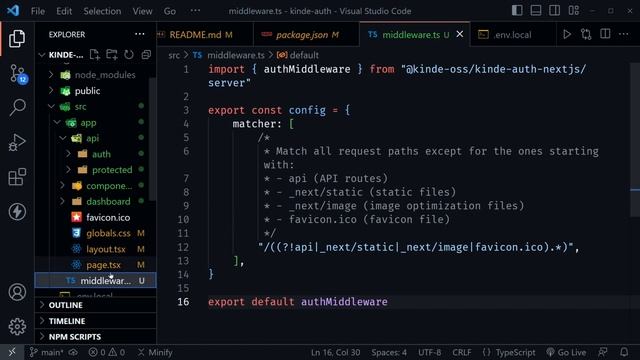This screenshot has width=640, height=360.
Task: Collapse all folders in Explorer
Action: pyautogui.click(x=146, y=55)
